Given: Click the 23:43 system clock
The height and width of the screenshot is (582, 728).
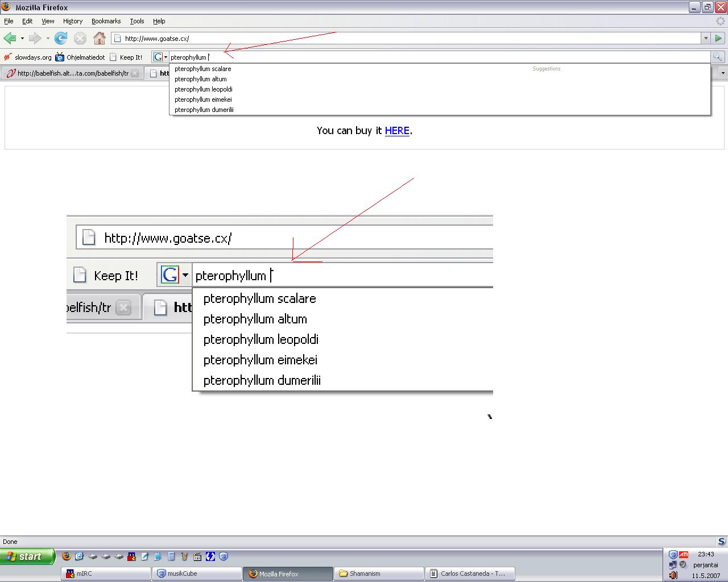Looking at the screenshot, I should tap(706, 554).
